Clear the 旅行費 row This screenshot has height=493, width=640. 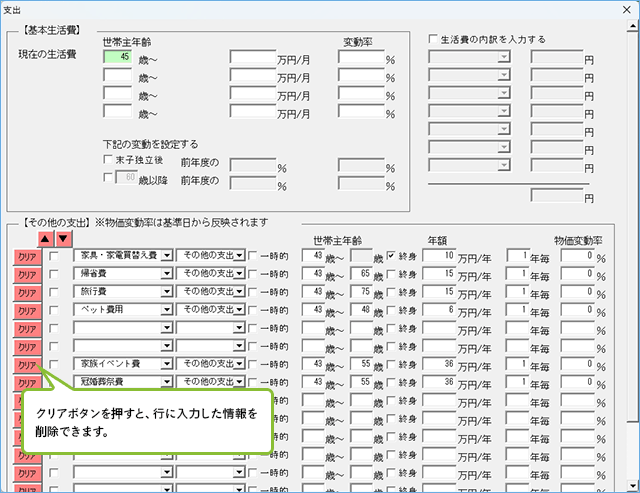(27, 293)
